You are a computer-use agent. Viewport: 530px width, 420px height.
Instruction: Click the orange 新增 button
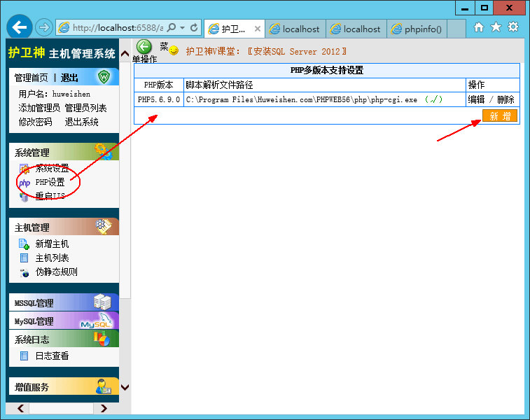(500, 116)
